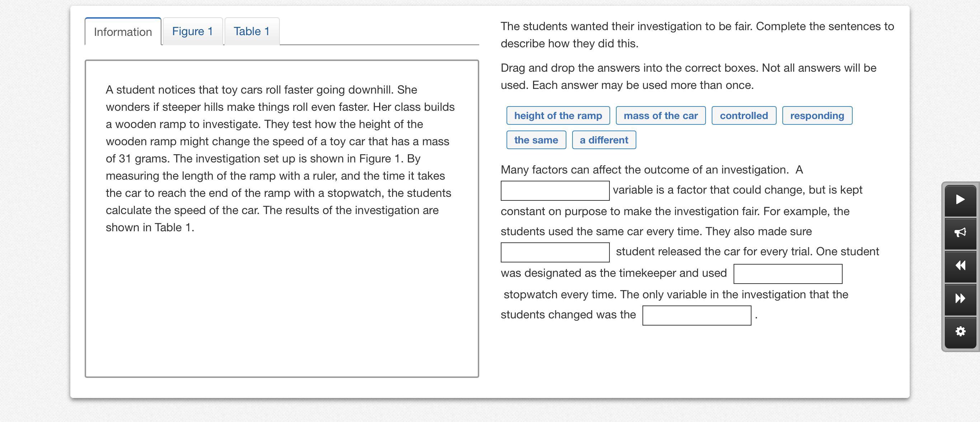Viewport: 980px width, 422px height.
Task: Click the 'Drag and drop the answers' instruction text
Action: [689, 76]
